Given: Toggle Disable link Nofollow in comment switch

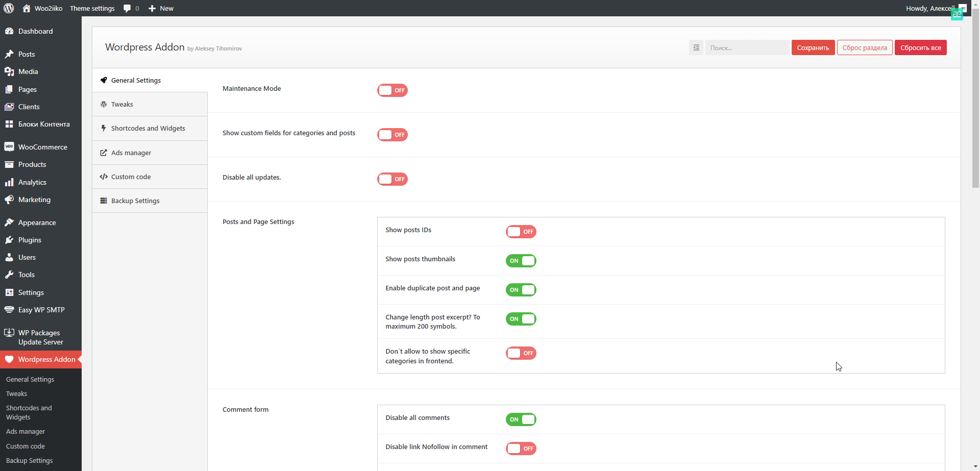Looking at the screenshot, I should (x=521, y=449).
